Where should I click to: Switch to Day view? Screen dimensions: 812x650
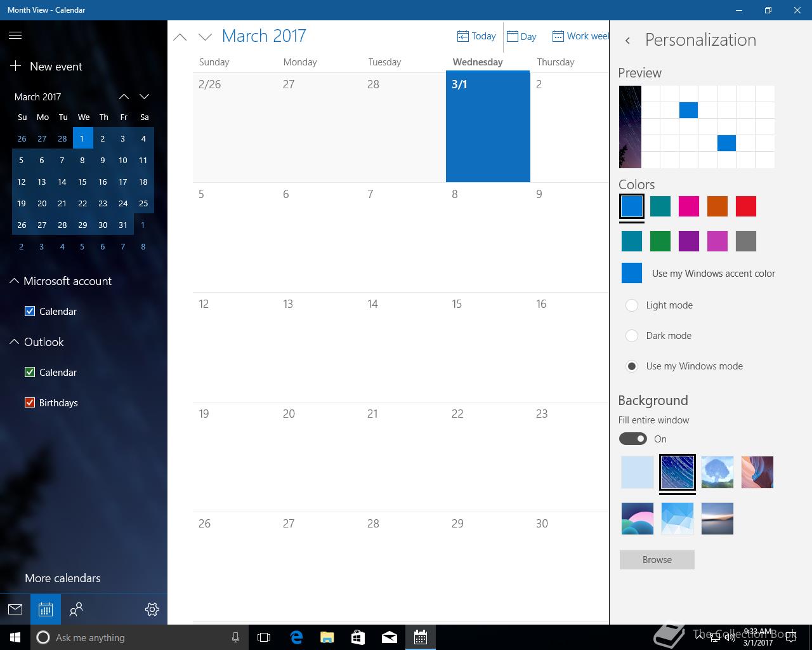[x=521, y=36]
